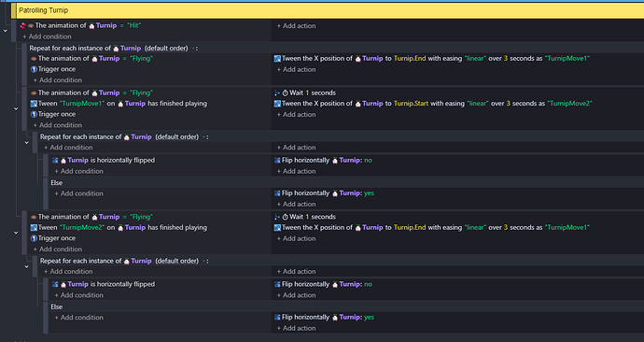Viewport: 644px width, 342px height.
Task: Click "Add action" next to the Hit animation condition
Action: [x=296, y=26]
